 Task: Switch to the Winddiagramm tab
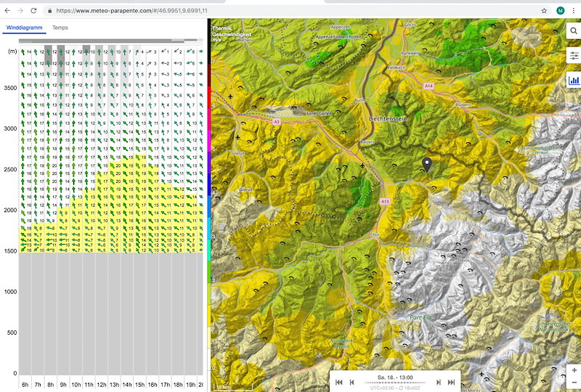tap(25, 28)
